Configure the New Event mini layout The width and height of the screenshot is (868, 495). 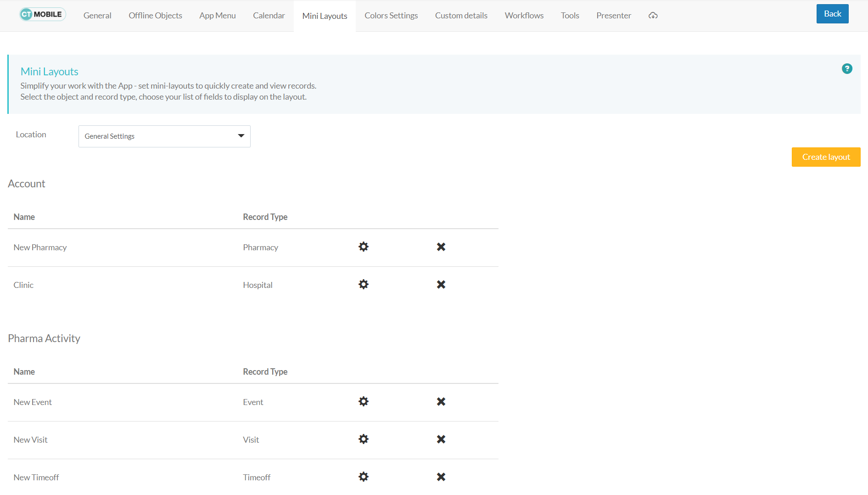[x=363, y=401]
